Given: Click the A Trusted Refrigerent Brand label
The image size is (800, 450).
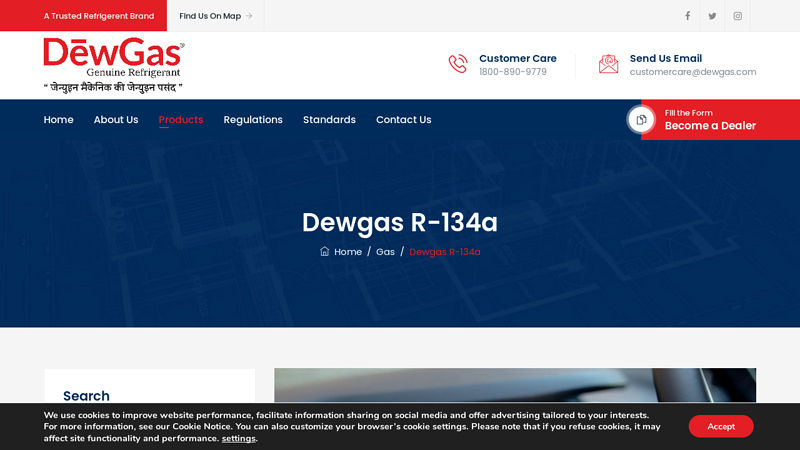Looking at the screenshot, I should 98,16.
